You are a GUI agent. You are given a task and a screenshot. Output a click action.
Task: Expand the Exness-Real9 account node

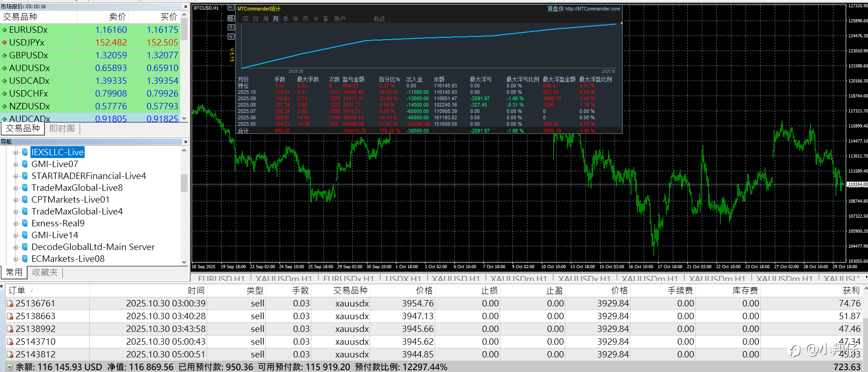pos(15,224)
